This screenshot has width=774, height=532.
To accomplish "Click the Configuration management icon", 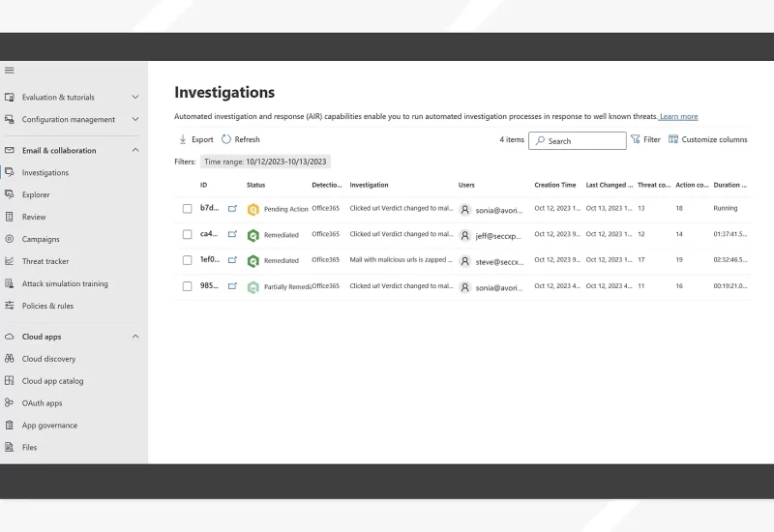I will click(10, 119).
